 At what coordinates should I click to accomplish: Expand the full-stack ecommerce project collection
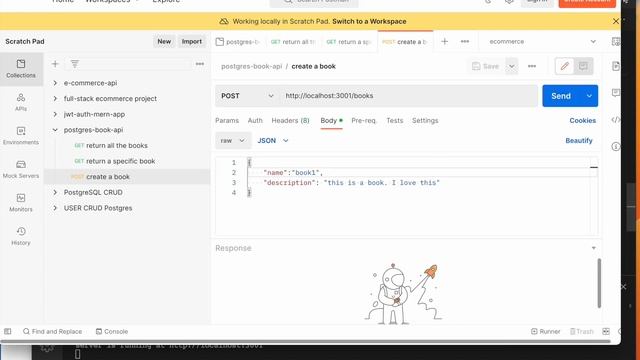pos(55,98)
